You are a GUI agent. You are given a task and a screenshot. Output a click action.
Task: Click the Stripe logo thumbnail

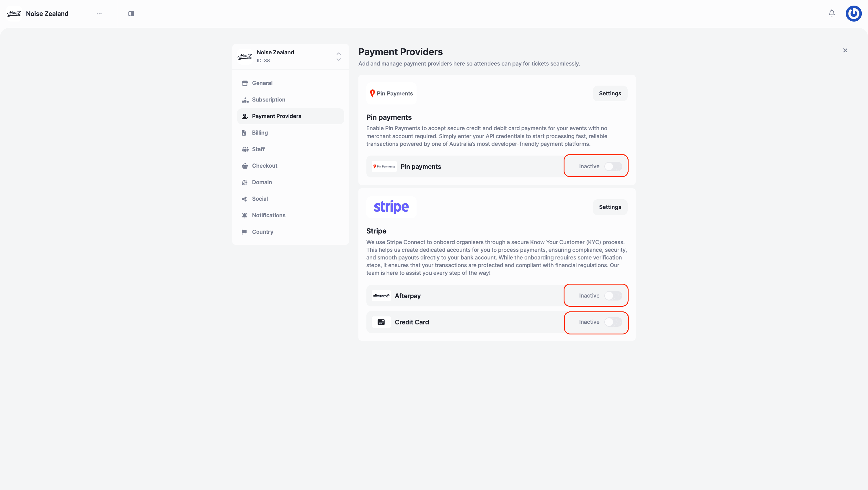click(x=391, y=207)
